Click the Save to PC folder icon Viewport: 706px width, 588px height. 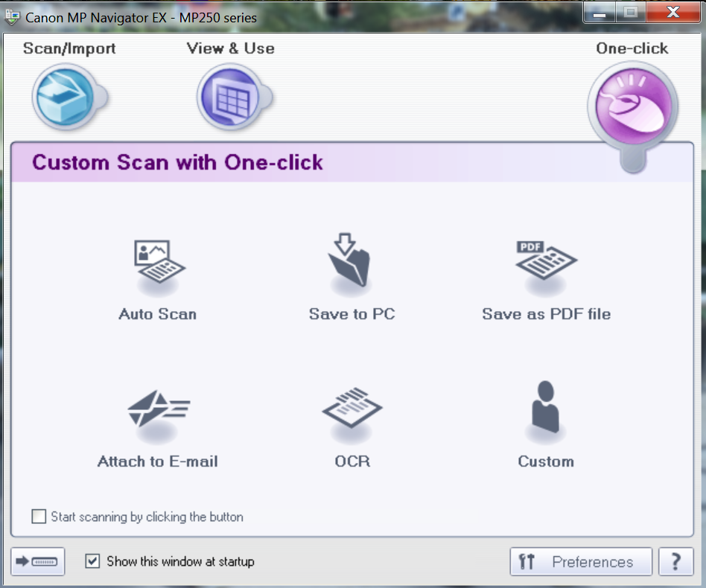pos(350,262)
